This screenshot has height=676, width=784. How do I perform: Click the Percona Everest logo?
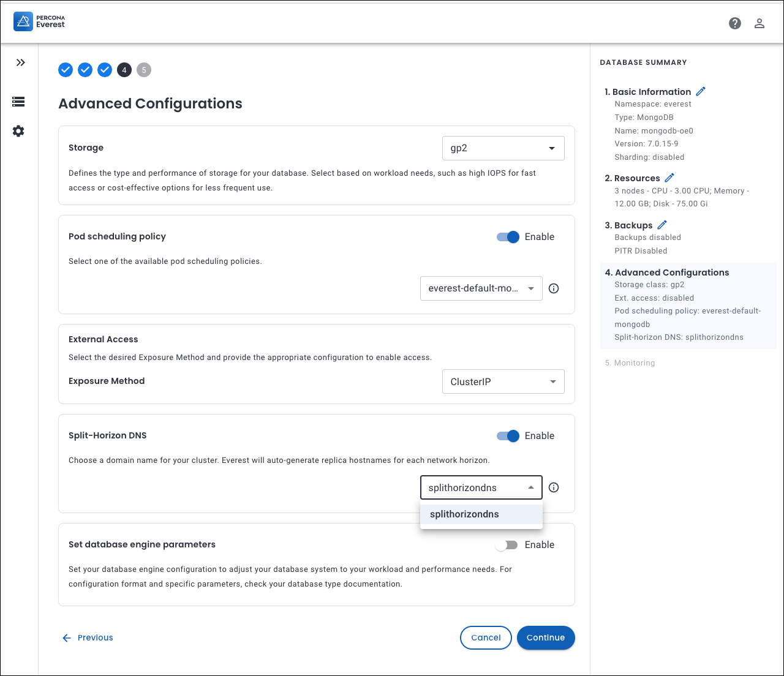pos(39,22)
